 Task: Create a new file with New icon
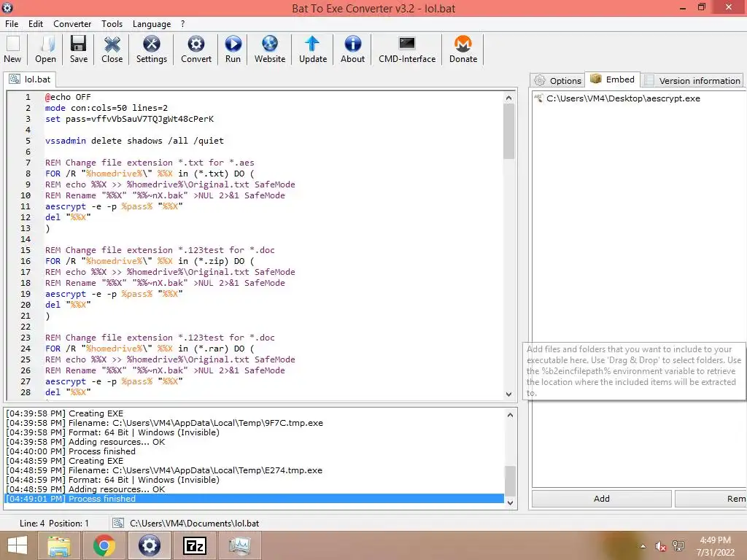tap(13, 50)
